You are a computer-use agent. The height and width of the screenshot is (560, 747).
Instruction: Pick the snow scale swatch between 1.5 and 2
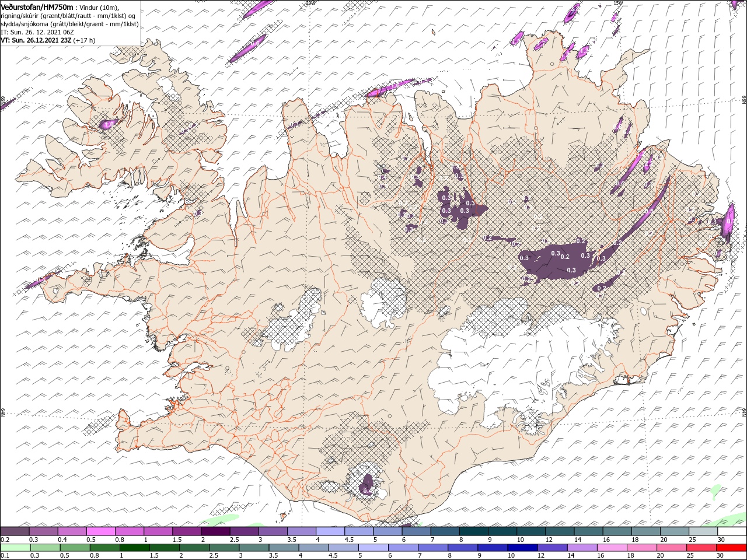[x=187, y=531]
